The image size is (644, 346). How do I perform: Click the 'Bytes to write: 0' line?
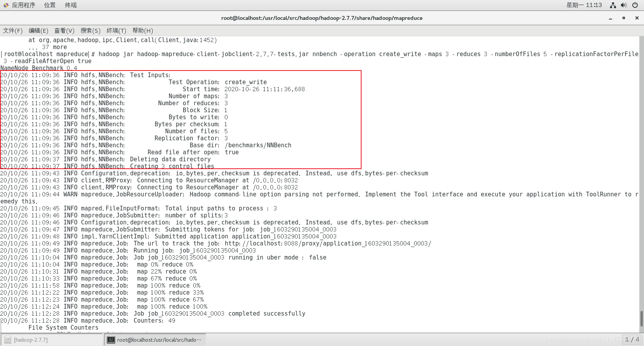(114, 117)
